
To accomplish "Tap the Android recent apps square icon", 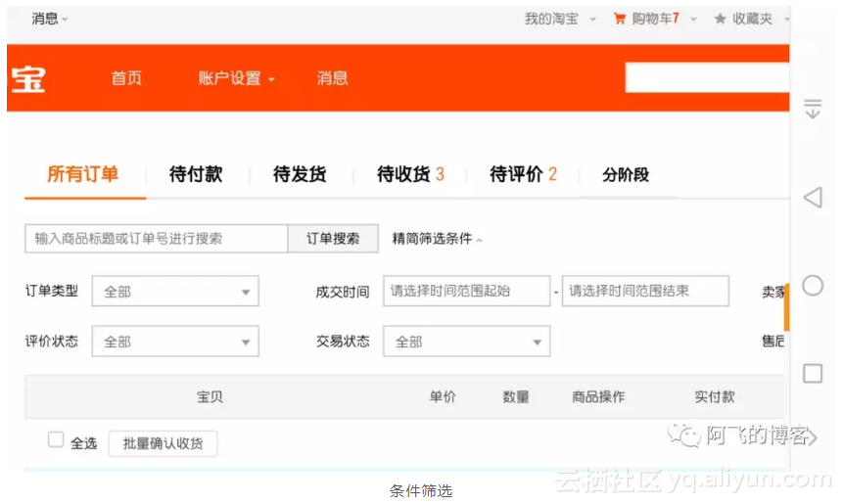I will click(813, 373).
